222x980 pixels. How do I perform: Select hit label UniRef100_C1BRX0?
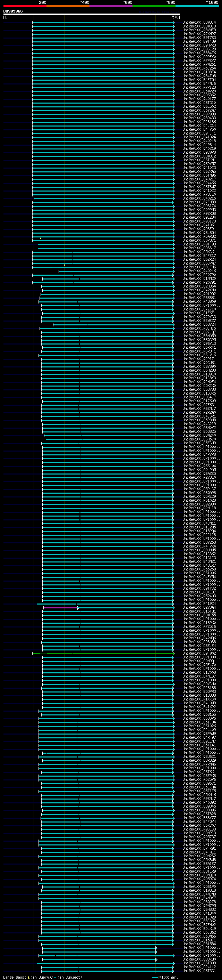pos(199,623)
